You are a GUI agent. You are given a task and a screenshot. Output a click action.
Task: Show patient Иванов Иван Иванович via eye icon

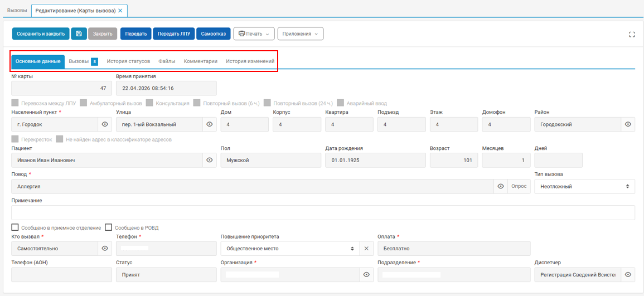(210, 160)
